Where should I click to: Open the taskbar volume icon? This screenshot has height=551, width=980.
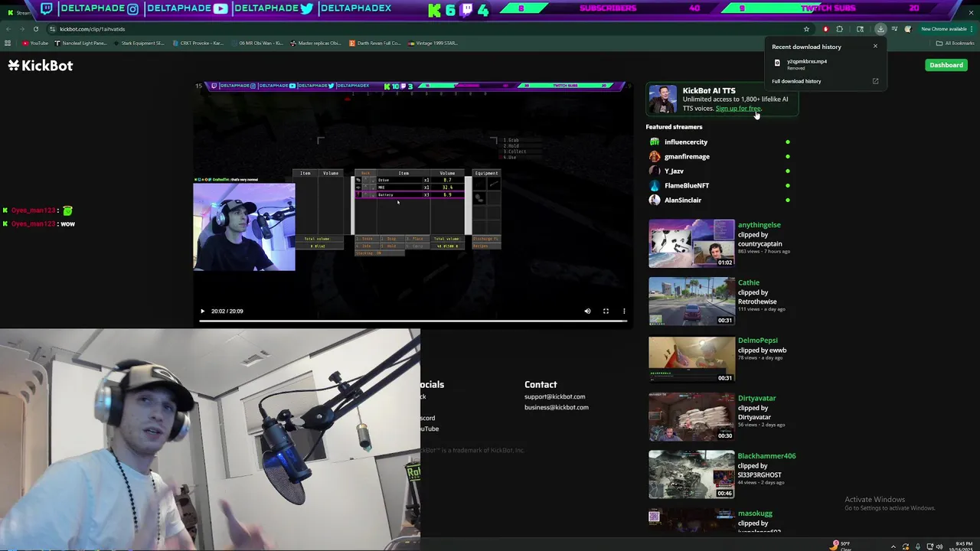[x=939, y=546]
